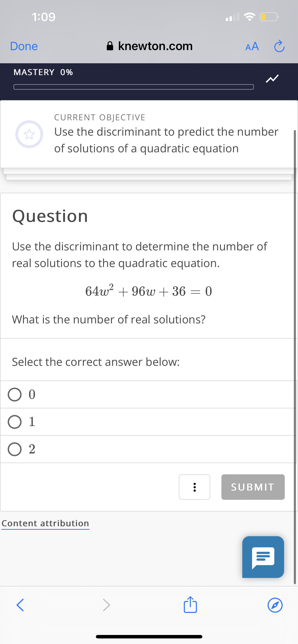Screen dimensions: 298x644
Task: Tap the forward chevron at the bottom
Action: click(x=106, y=605)
